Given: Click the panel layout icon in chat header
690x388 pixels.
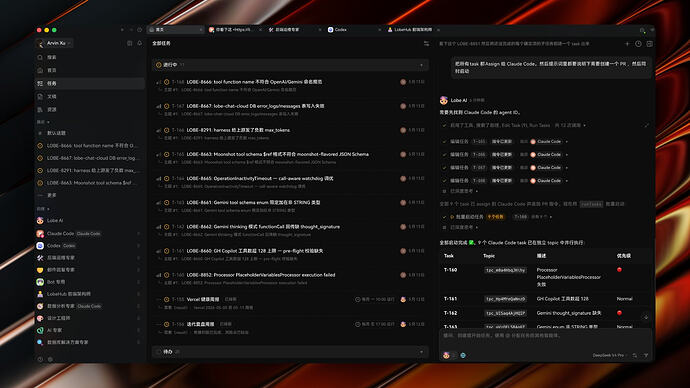Looking at the screenshot, I should (649, 44).
